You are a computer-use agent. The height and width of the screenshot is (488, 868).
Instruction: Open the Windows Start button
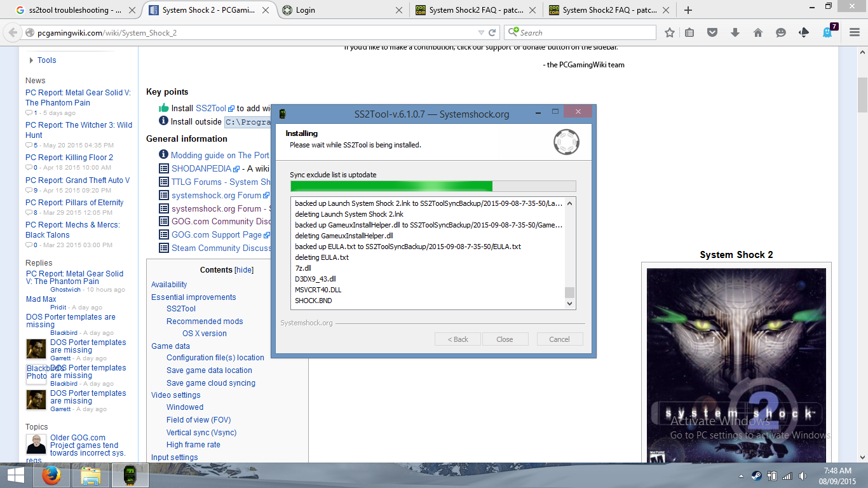click(x=16, y=475)
